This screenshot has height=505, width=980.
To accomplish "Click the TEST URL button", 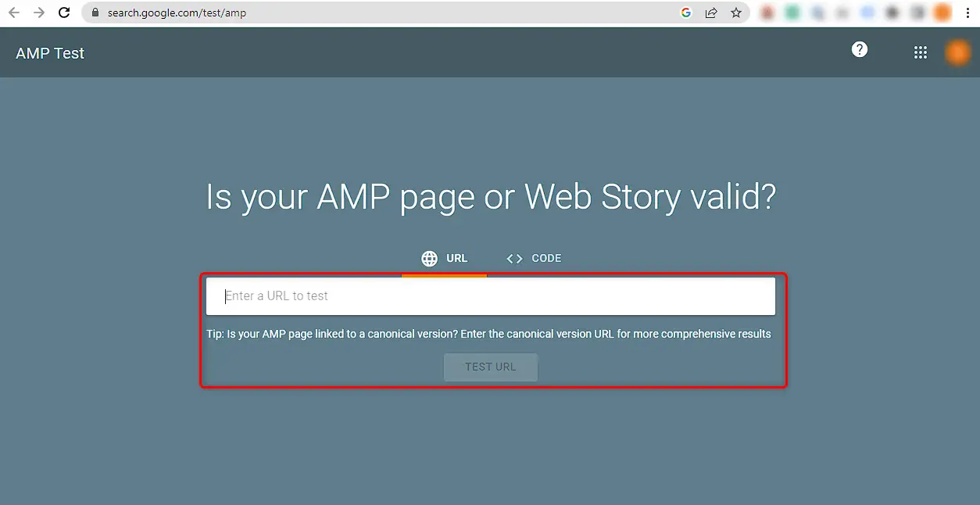I will [x=491, y=367].
